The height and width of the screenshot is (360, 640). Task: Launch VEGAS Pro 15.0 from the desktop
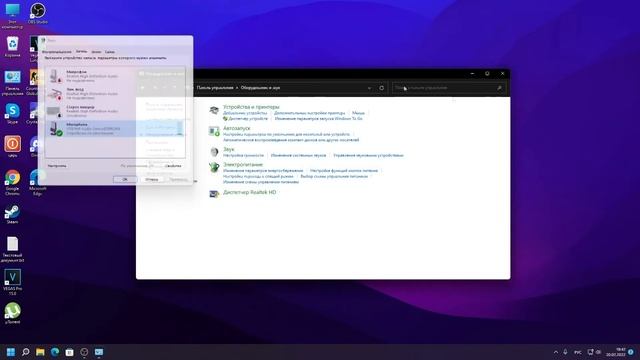pos(12,282)
